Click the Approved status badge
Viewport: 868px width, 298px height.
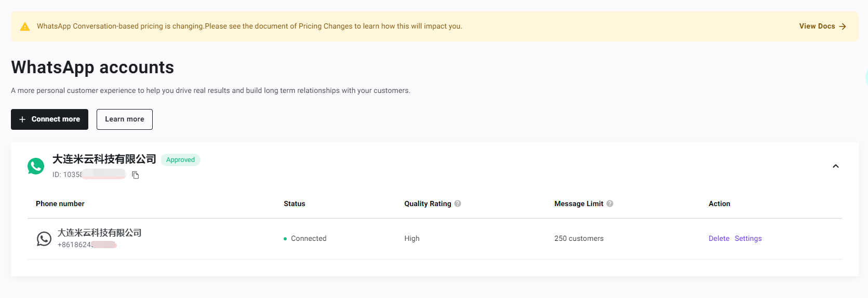click(x=180, y=160)
